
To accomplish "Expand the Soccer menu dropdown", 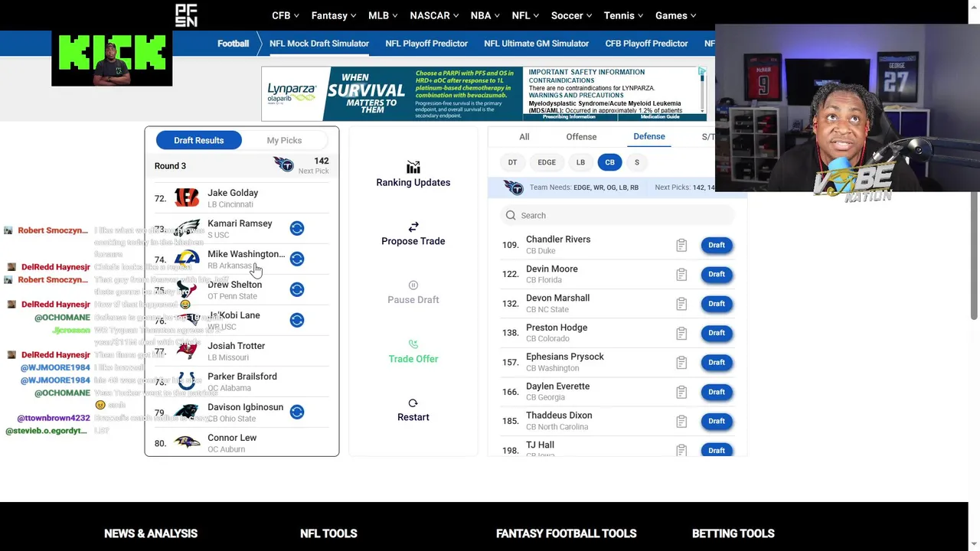I will pyautogui.click(x=572, y=15).
